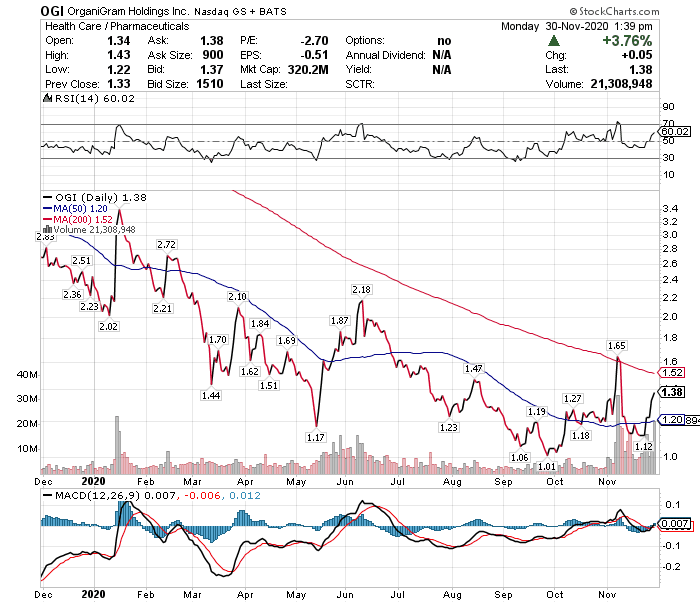Click the MA(200) price tag 1.52 on right axis
Screen dimensions: 700x603
pos(672,372)
